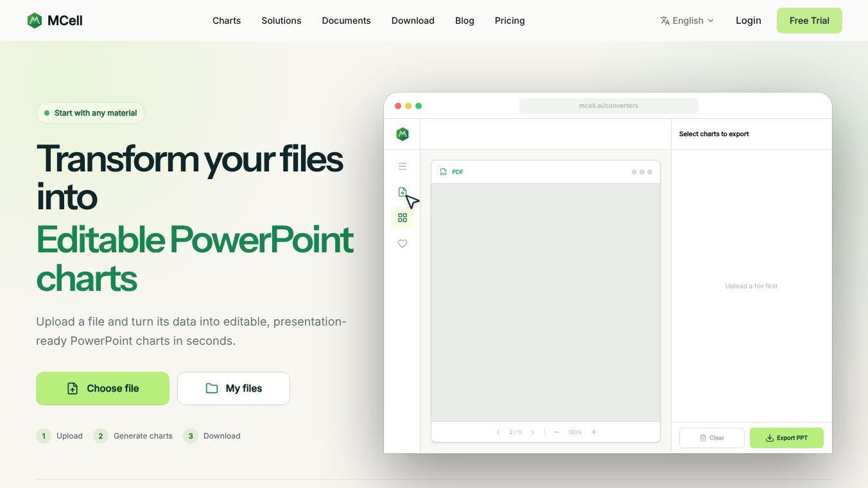Open the Pricing navigation link
Viewport: 868px width, 488px height.
[510, 21]
